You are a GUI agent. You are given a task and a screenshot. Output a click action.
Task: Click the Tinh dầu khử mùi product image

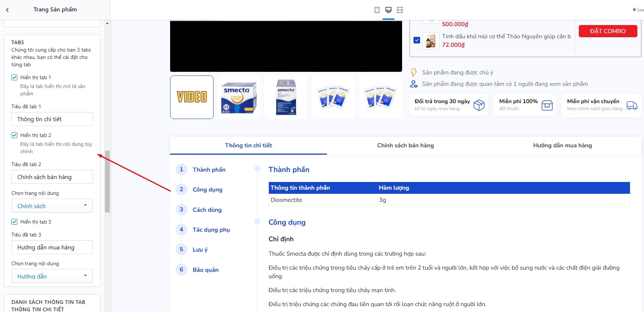point(430,40)
